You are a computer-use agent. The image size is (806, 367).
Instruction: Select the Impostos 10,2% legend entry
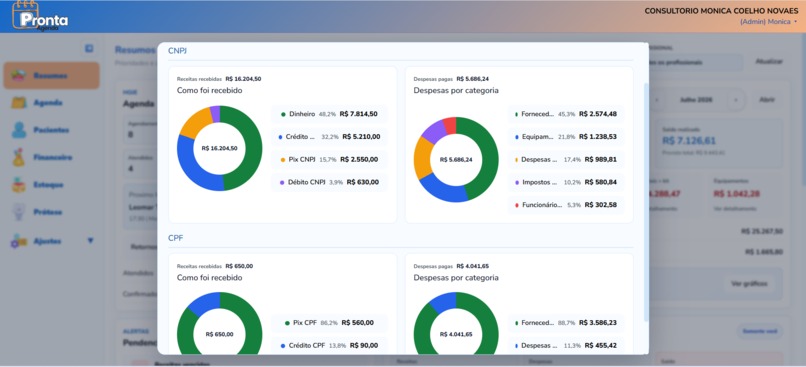click(566, 182)
